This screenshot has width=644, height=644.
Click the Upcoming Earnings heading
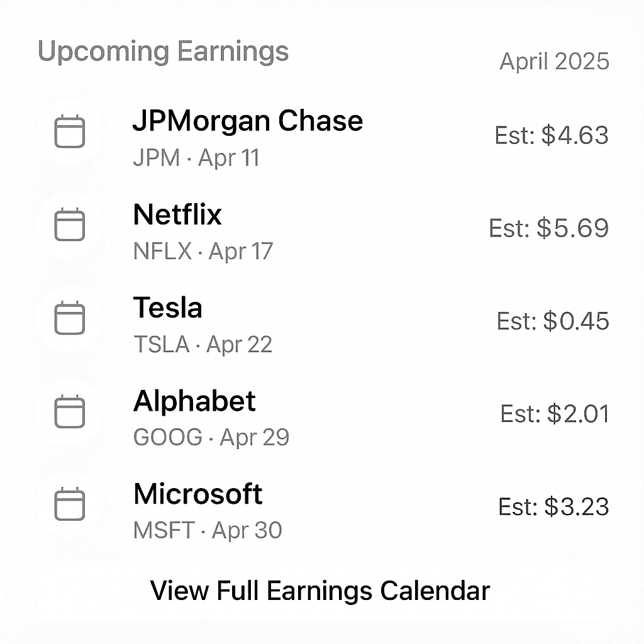pos(163,52)
